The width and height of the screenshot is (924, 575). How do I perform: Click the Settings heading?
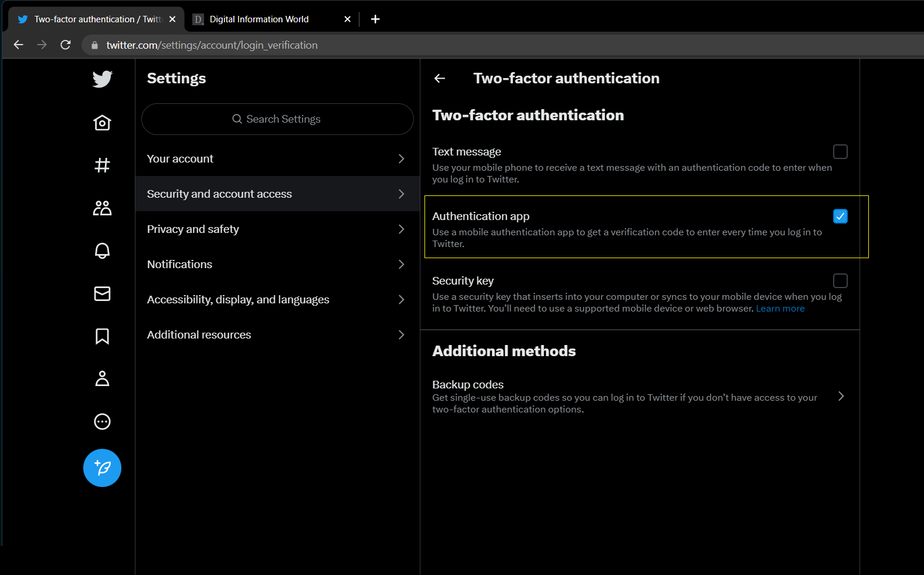[x=176, y=79]
